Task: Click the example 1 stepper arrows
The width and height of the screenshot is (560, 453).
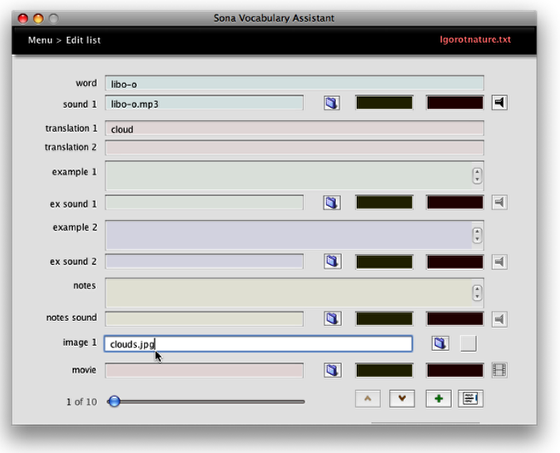Action: 477,176
